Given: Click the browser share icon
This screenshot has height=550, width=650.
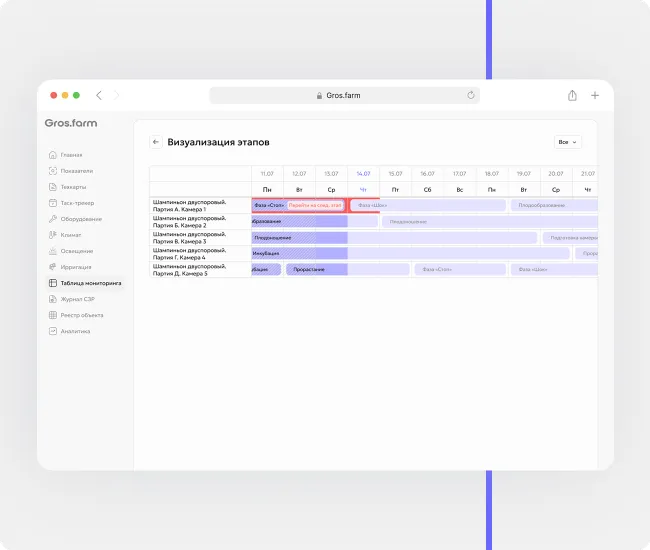Looking at the screenshot, I should 572,95.
